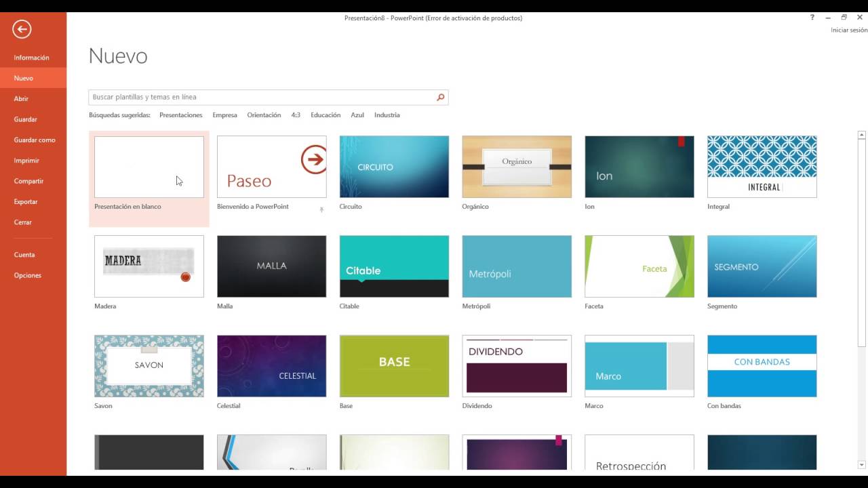Click the back arrow circle icon

point(22,29)
